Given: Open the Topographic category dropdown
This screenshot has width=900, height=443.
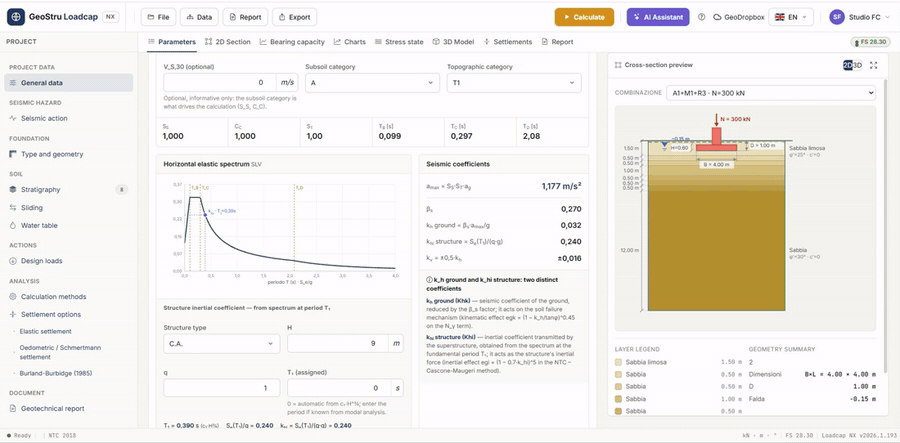Looking at the screenshot, I should [x=514, y=83].
